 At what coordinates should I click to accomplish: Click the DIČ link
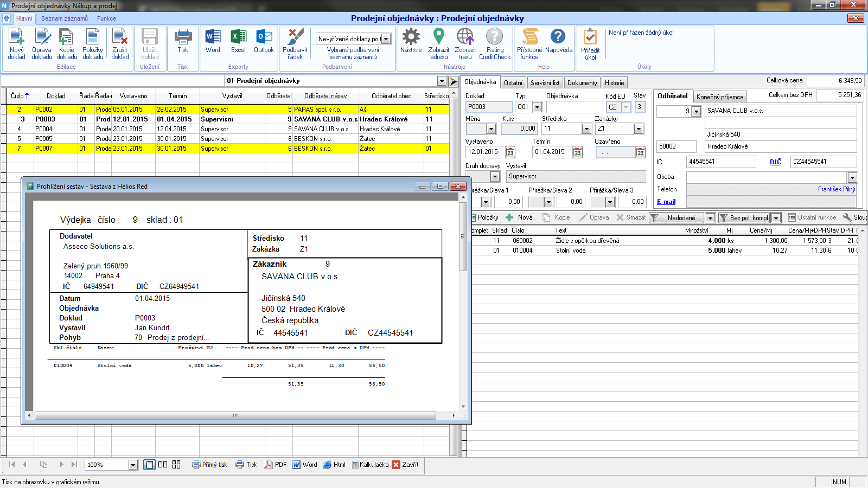click(x=775, y=162)
